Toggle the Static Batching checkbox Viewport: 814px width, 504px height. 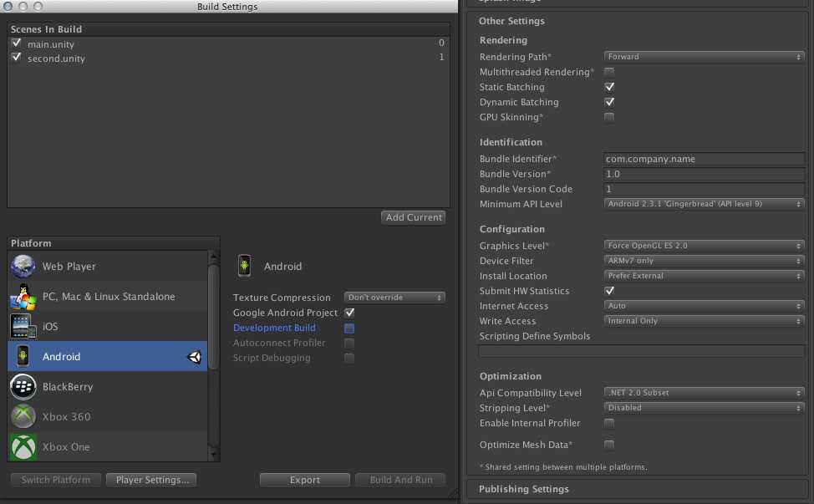(609, 87)
